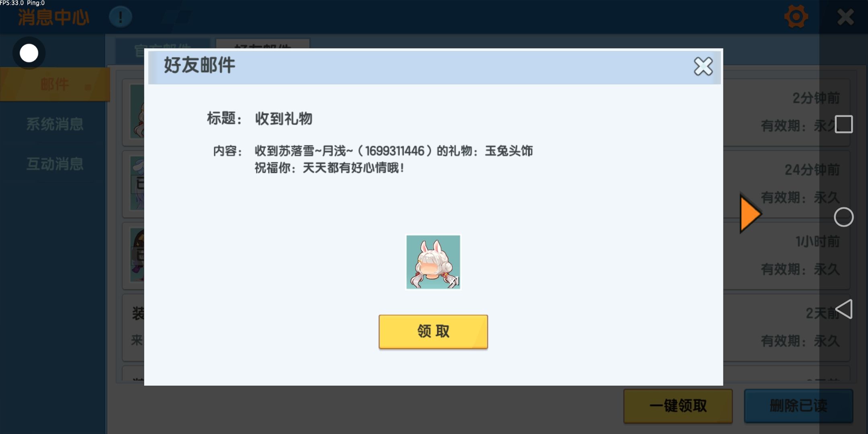Tap the blue exclamation info icon
The width and height of the screenshot is (868, 434).
(120, 17)
